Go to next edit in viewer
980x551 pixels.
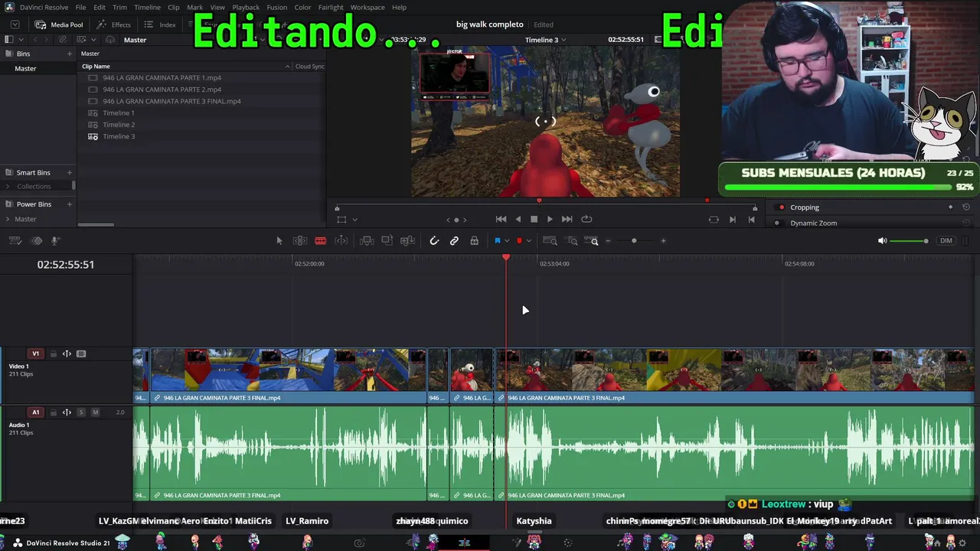tap(733, 220)
